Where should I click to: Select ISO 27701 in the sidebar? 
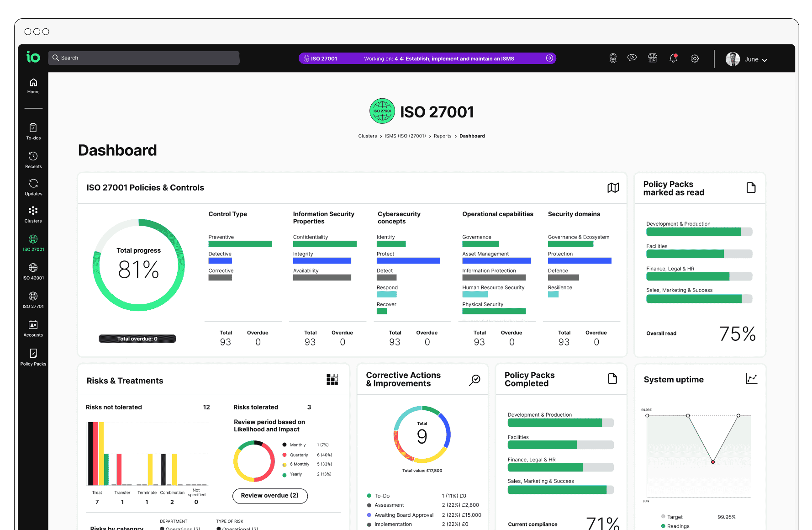(x=33, y=300)
